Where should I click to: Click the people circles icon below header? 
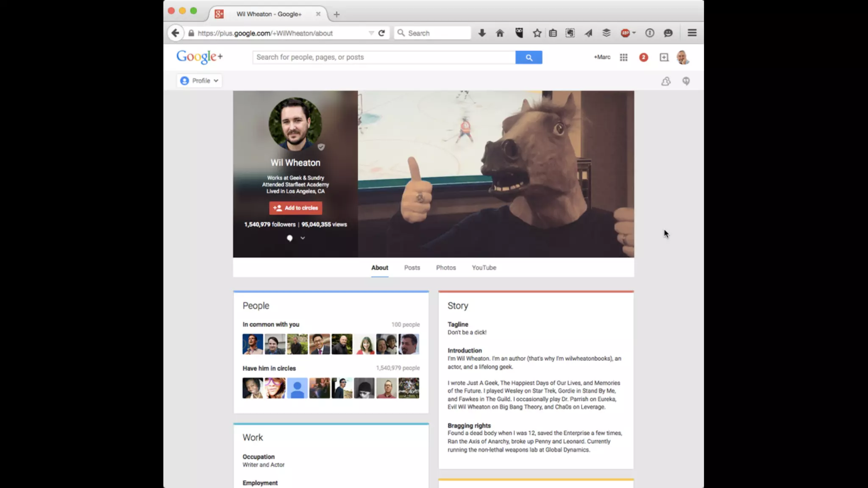[666, 81]
